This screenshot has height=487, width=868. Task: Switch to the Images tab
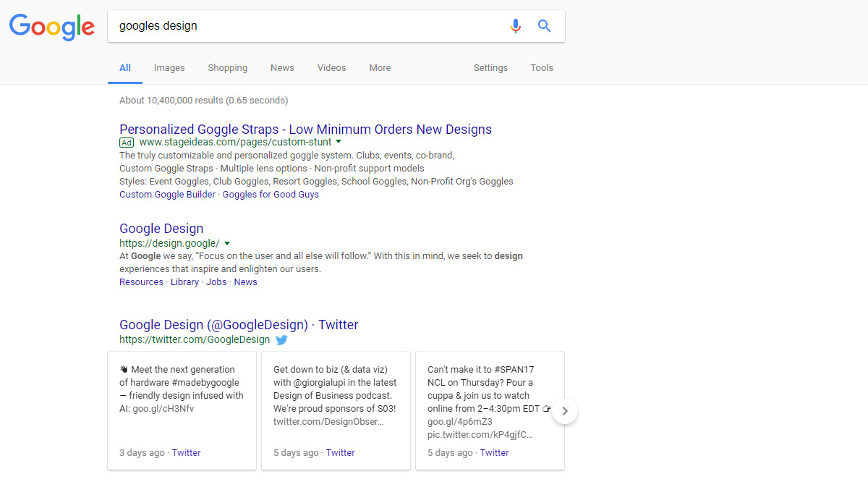tap(169, 68)
